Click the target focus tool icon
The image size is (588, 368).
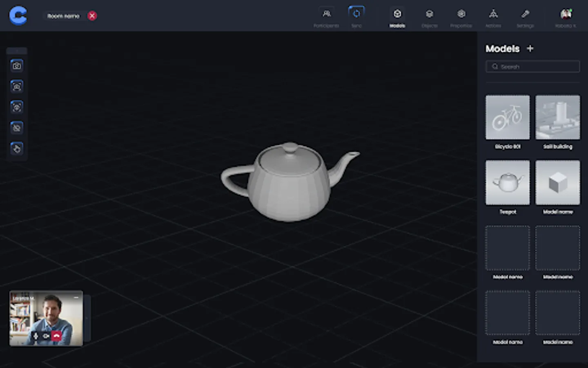[x=17, y=107]
